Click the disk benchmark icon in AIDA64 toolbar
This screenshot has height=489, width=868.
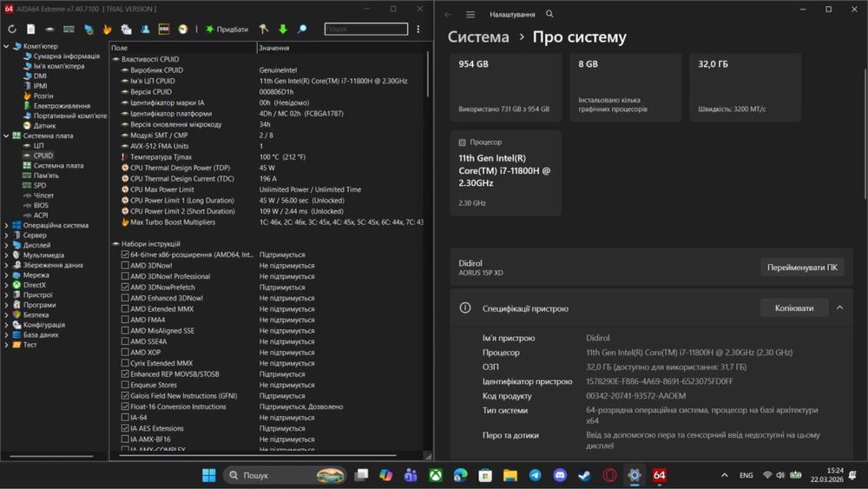click(x=49, y=30)
